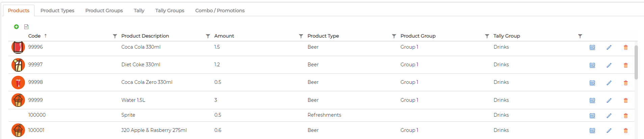This screenshot has width=644, height=139.
Task: Open calendar icon for J20 Apple & Rasberry
Action: coord(592,131)
